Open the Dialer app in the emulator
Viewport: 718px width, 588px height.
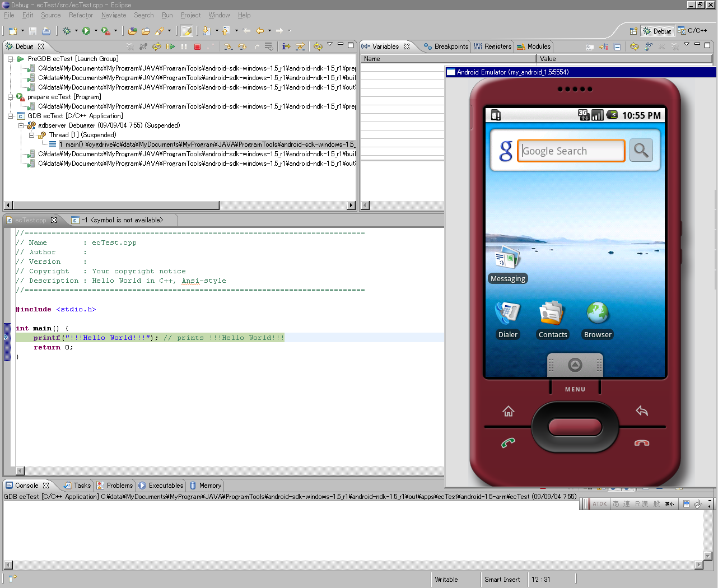click(508, 320)
